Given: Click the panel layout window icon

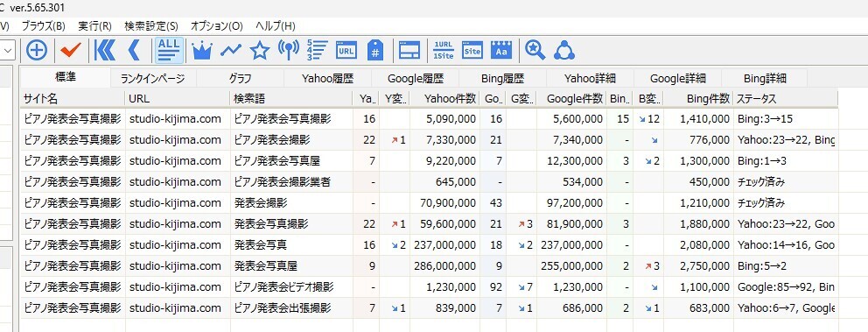Looking at the screenshot, I should 409,51.
